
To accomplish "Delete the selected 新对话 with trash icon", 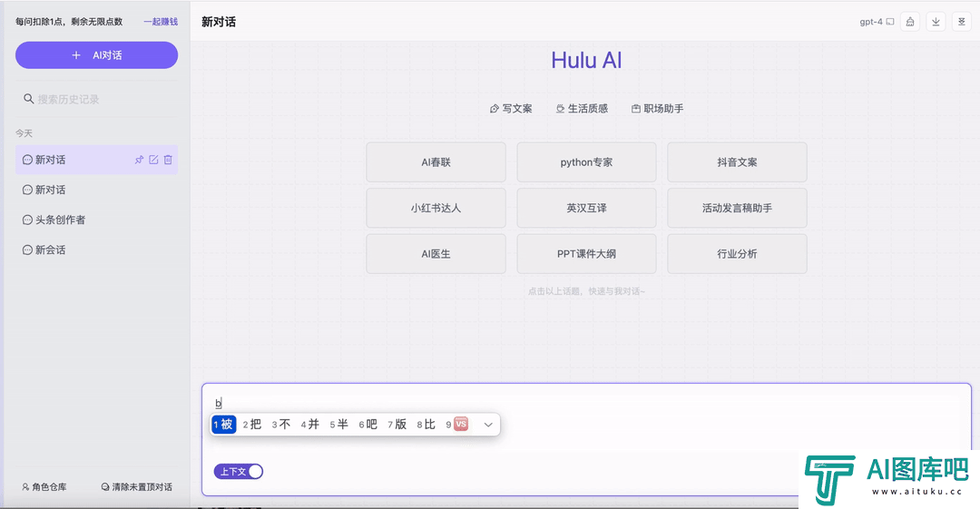I will (168, 160).
